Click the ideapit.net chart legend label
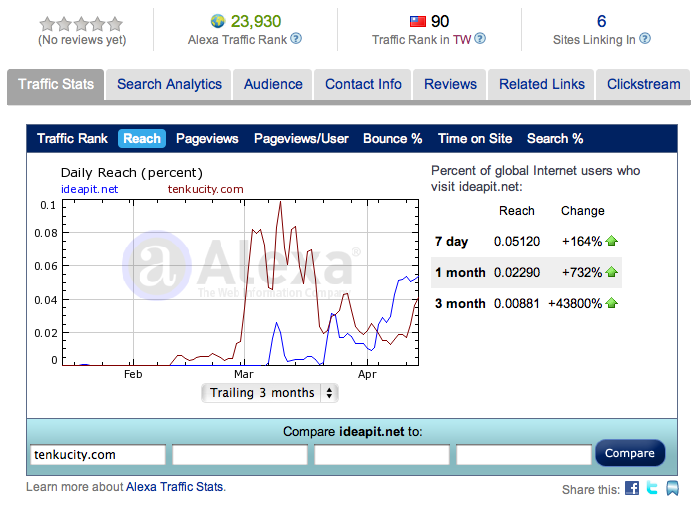This screenshot has width=699, height=507. click(x=89, y=189)
